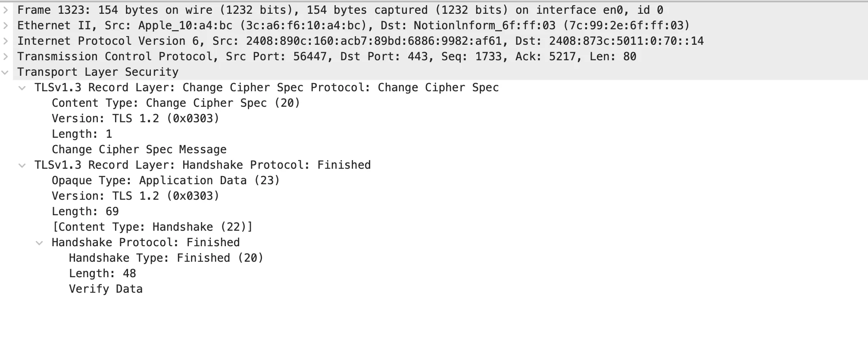This screenshot has height=359, width=868.
Task: Expand Internet Protocol Version 6 arrow
Action: [x=6, y=41]
